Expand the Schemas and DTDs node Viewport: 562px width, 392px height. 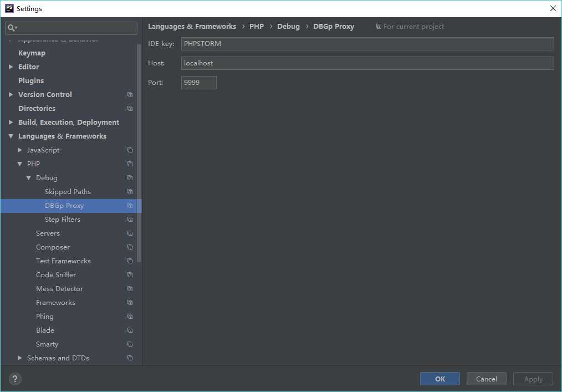pyautogui.click(x=20, y=358)
